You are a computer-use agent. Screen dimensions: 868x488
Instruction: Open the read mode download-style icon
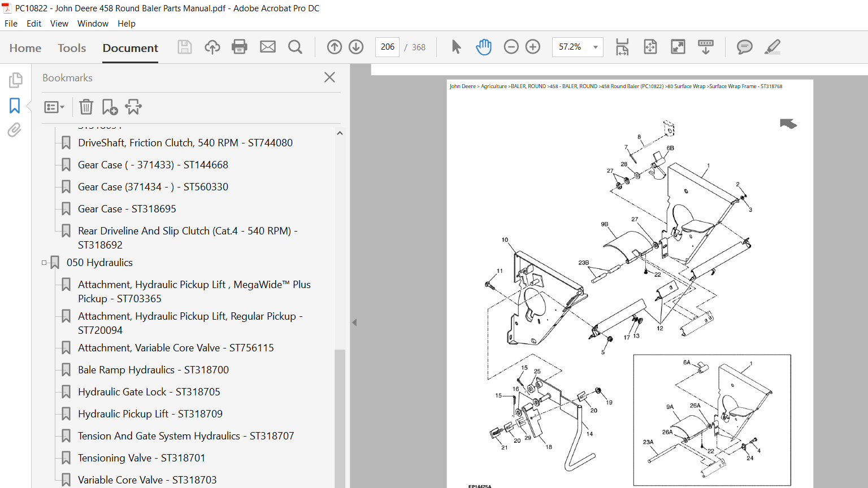point(706,47)
